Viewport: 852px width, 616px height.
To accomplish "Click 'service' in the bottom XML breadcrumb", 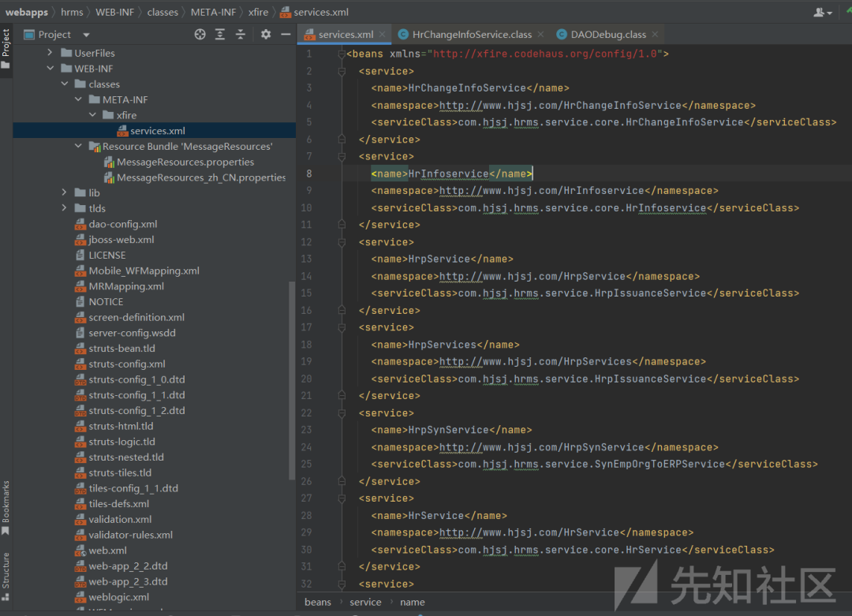I will 365,602.
